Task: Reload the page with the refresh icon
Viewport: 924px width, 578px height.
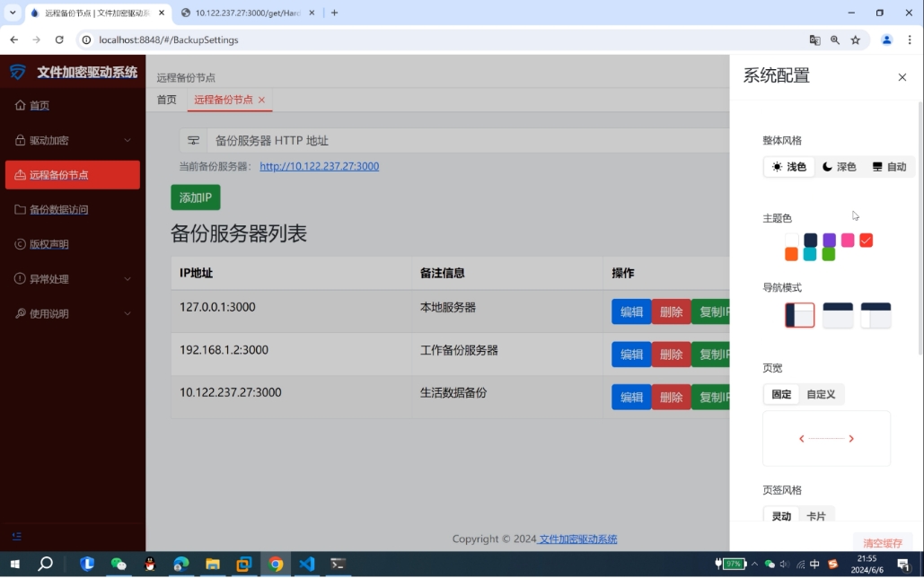Action: 59,39
